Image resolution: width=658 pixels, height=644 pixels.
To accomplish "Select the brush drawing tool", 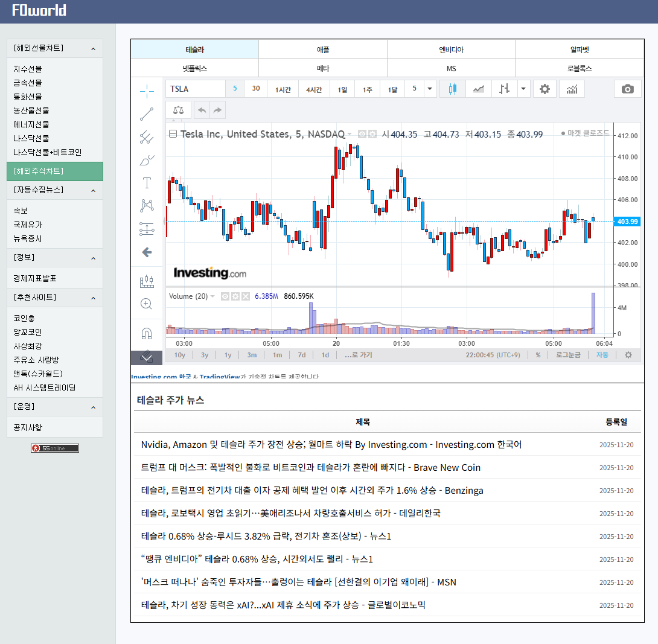I will 147,160.
